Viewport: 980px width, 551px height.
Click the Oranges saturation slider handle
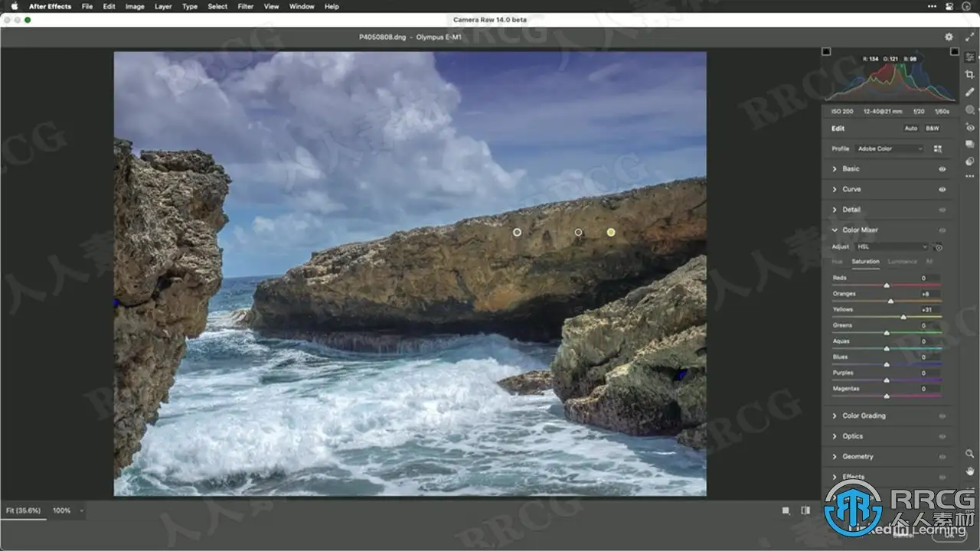[890, 301]
